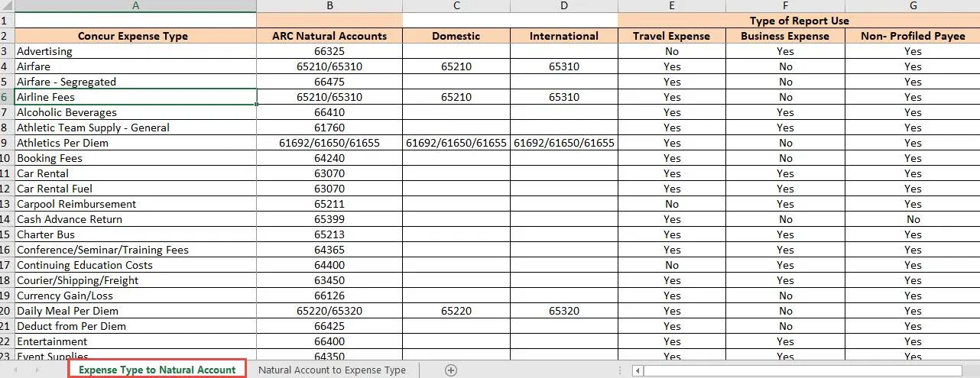Select column B header
This screenshot has height=378, width=980.
(329, 6)
